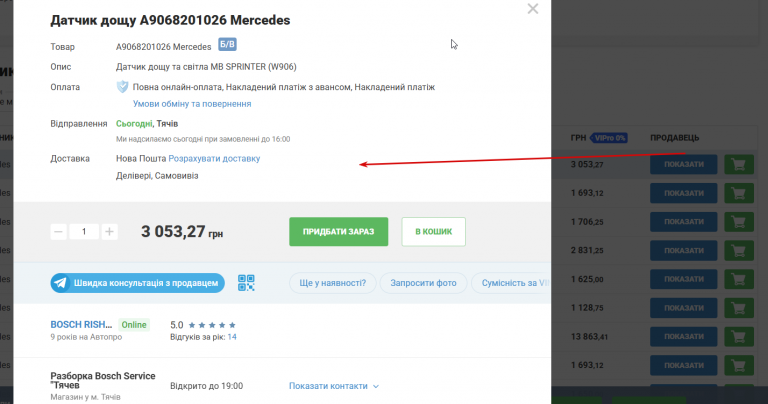
Task: Open Умови обміну та повернення link
Action: tap(192, 104)
